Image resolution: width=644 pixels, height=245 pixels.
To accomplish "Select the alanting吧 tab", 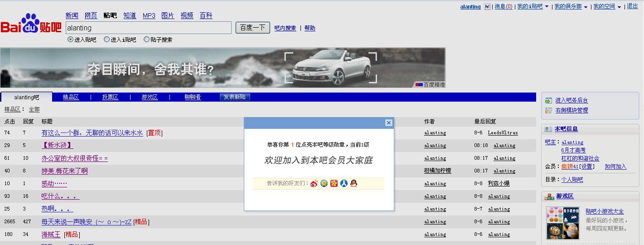I will coord(27,97).
